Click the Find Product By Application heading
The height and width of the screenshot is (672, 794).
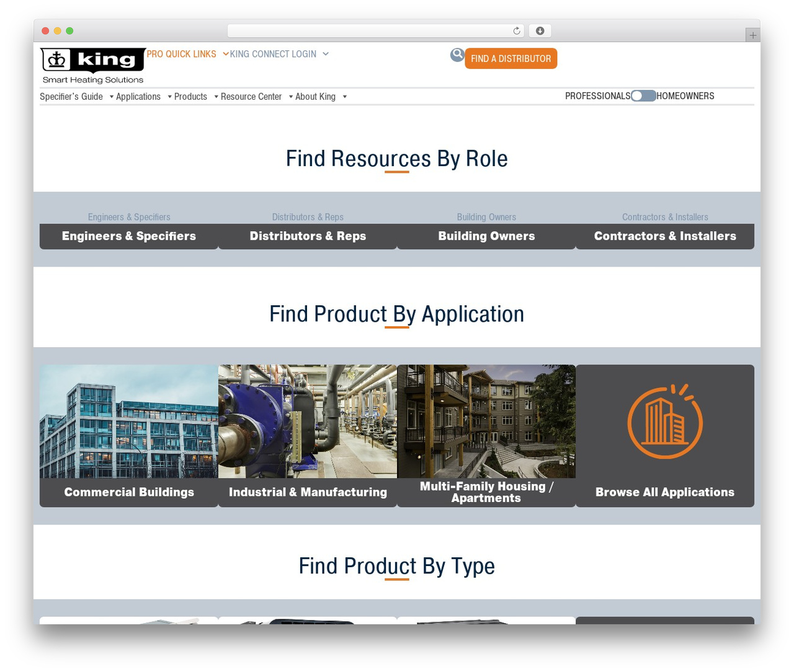click(397, 314)
